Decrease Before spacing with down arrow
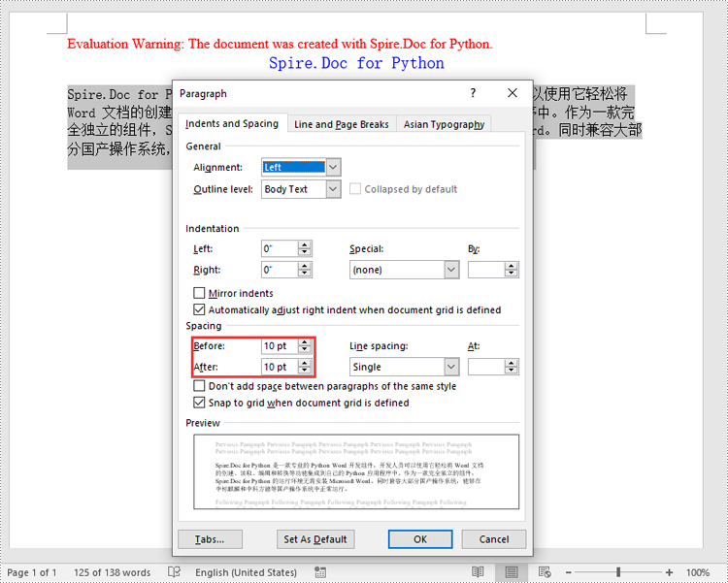The image size is (728, 583). pyautogui.click(x=305, y=349)
